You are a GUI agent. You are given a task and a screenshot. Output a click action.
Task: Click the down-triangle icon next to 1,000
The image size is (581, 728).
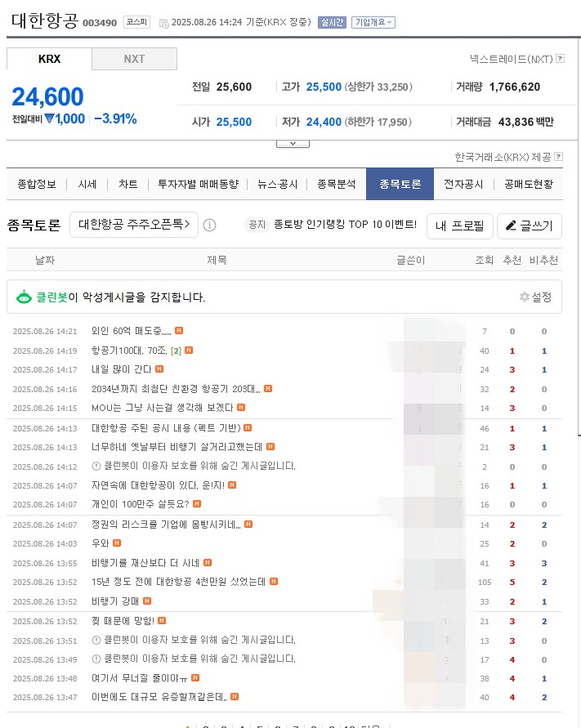coord(49,119)
